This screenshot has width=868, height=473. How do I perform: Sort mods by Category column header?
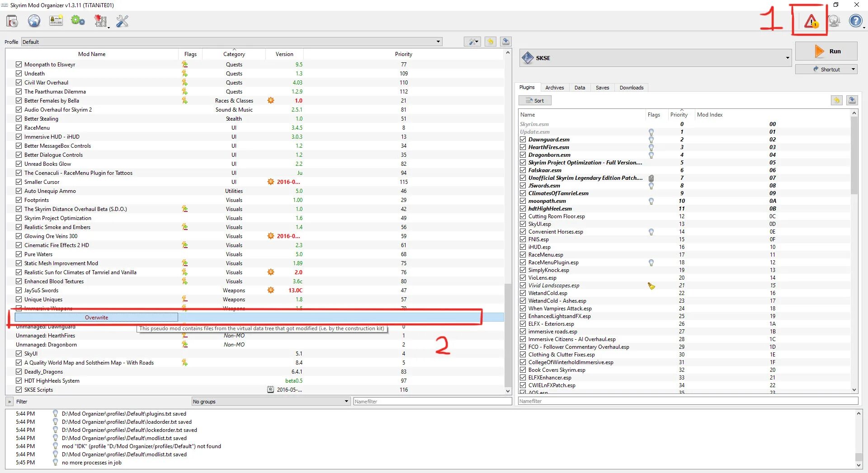234,54
